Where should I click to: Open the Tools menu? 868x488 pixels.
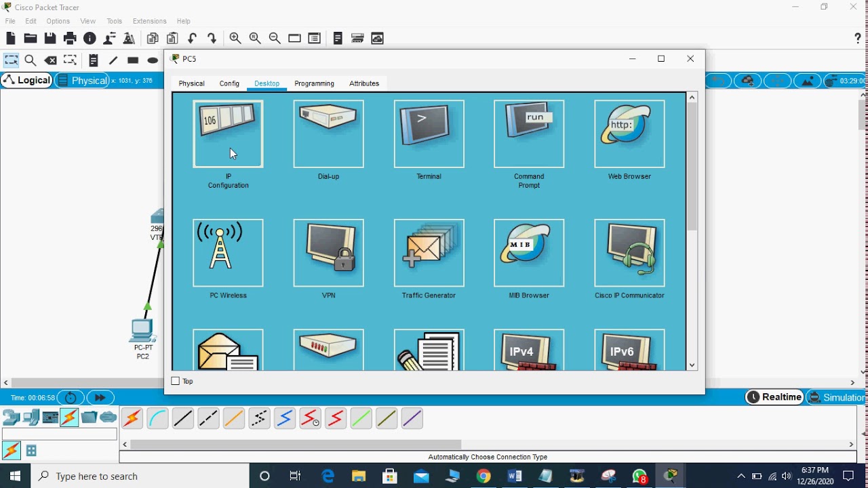click(114, 21)
